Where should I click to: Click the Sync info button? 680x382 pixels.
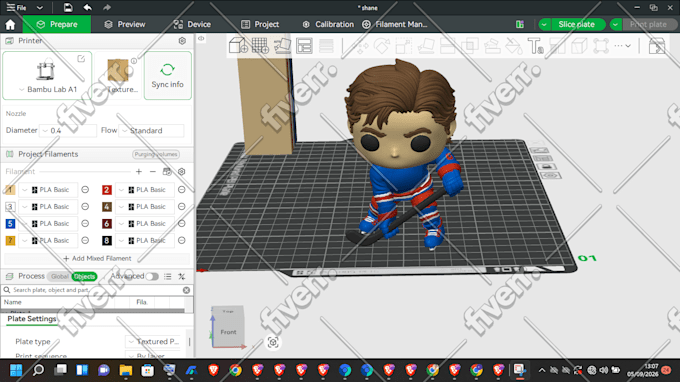click(167, 75)
